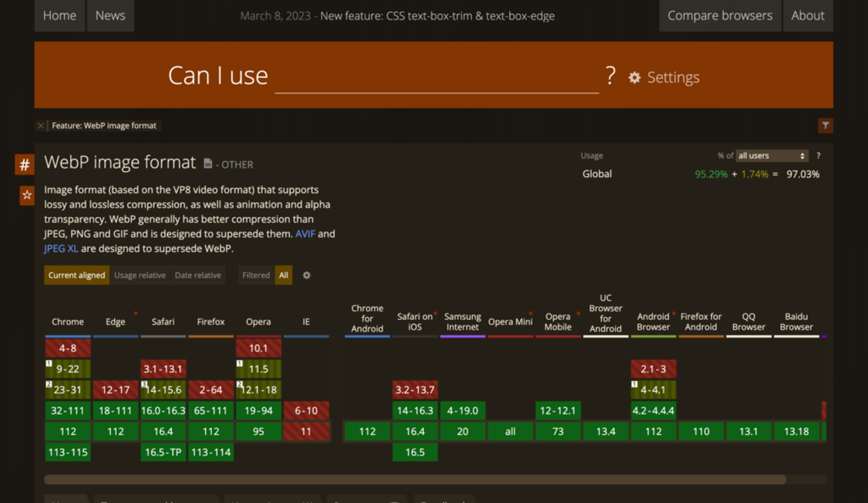Open the all users dropdown
Image resolution: width=868 pixels, height=503 pixels.
pos(772,156)
